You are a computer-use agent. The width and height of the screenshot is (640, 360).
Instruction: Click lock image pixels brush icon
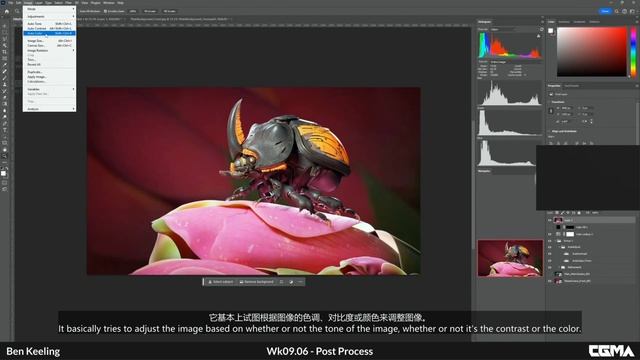(x=562, y=213)
